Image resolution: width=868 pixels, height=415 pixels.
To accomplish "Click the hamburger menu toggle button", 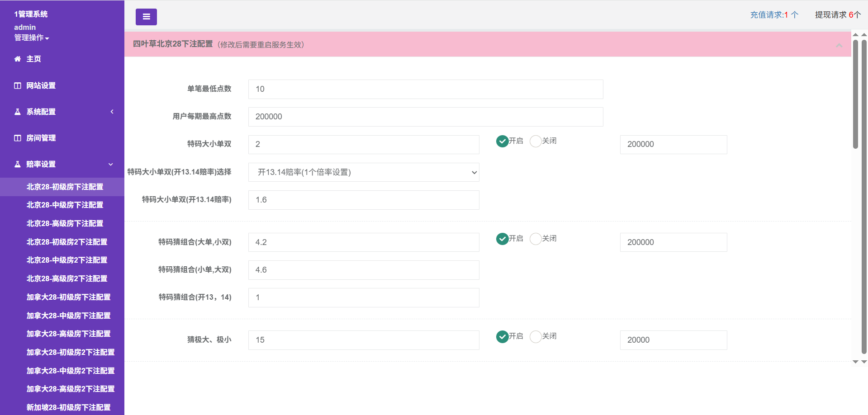I will tap(146, 17).
